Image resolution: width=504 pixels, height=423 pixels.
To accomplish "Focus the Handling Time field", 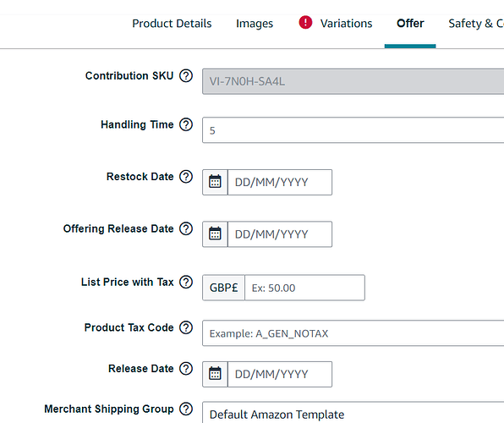I will coord(353,130).
